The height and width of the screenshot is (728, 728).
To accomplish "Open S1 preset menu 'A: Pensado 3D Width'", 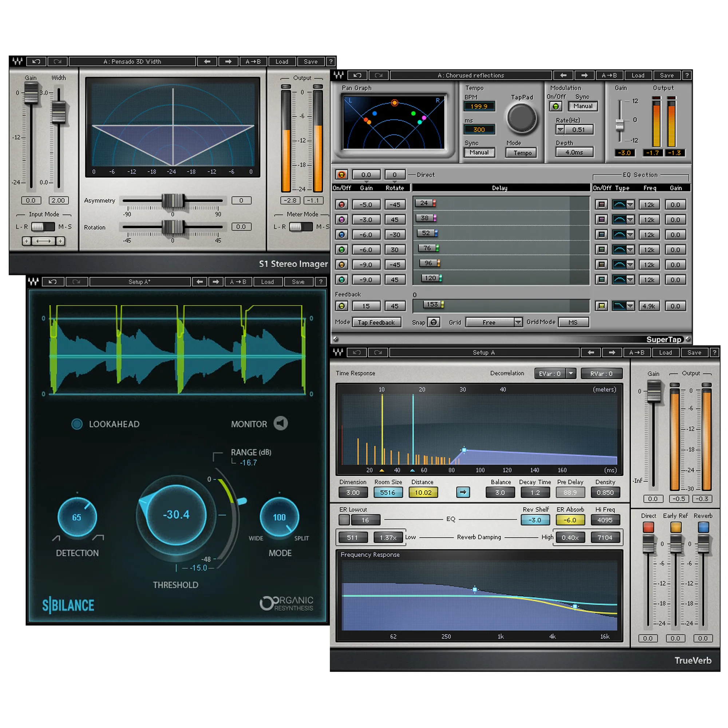I will 132,62.
